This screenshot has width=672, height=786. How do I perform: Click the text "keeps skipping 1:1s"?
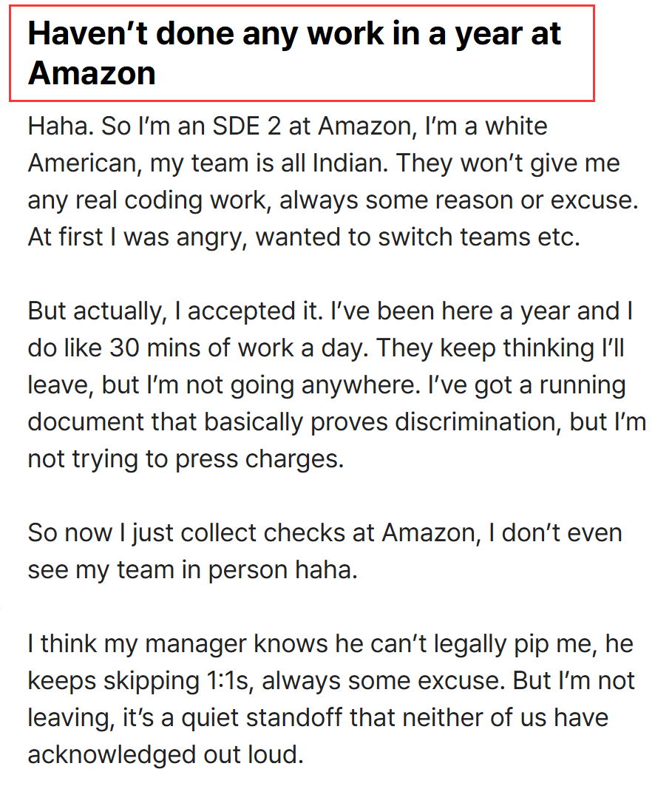pyautogui.click(x=140, y=681)
